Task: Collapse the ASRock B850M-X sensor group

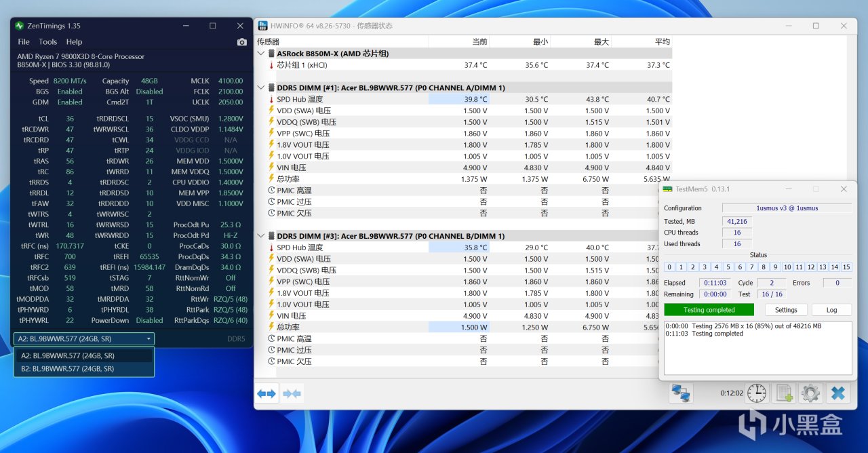Action: coord(261,54)
